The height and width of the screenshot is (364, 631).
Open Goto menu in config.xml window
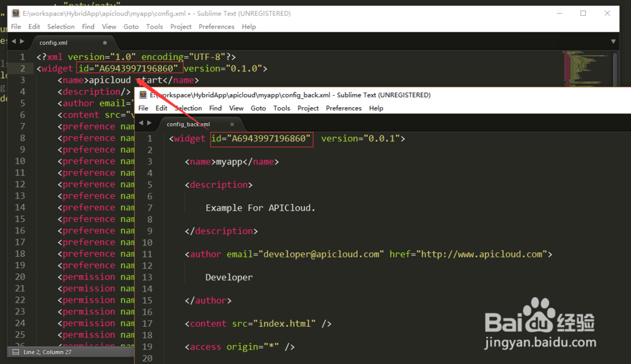click(x=131, y=26)
